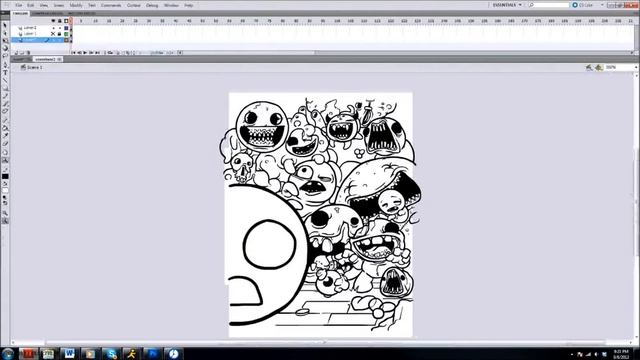This screenshot has height=360, width=640.
Task: Select the Eyedropper tool
Action: 5,136
